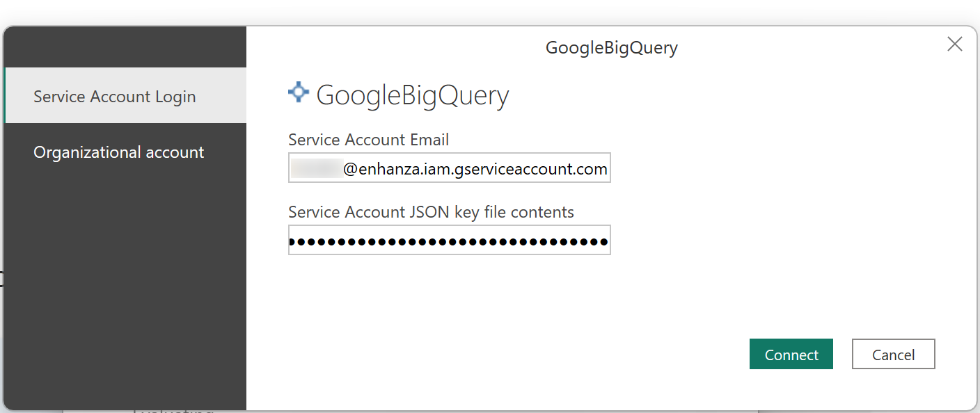Close the GoogleBigQuery dialog with the X
The height and width of the screenshot is (413, 980).
pos(954,44)
